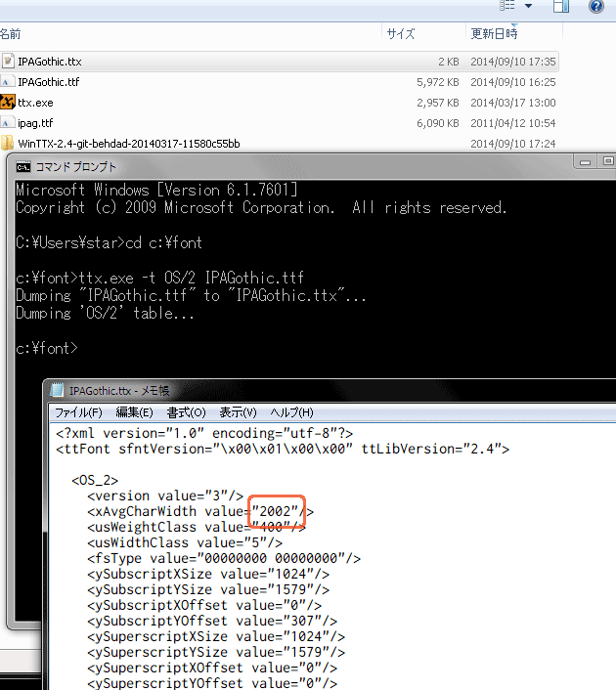616x690 pixels.
Task: Click the Notepad title bar icon
Action: pyautogui.click(x=58, y=390)
